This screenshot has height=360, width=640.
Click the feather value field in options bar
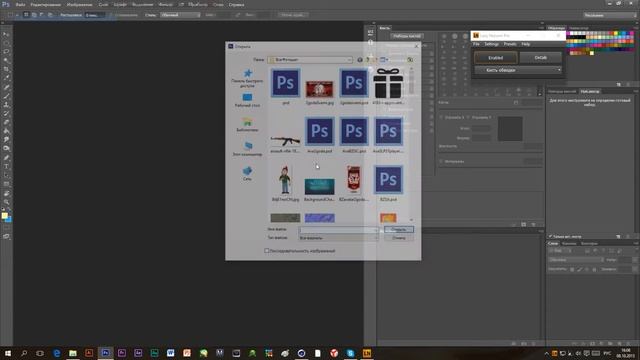click(x=94, y=15)
